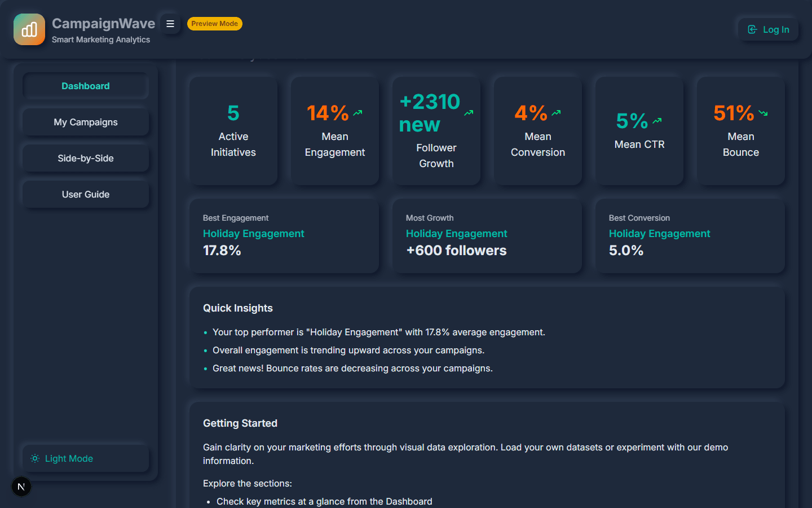
Task: Go to My Campaigns
Action: click(x=86, y=122)
